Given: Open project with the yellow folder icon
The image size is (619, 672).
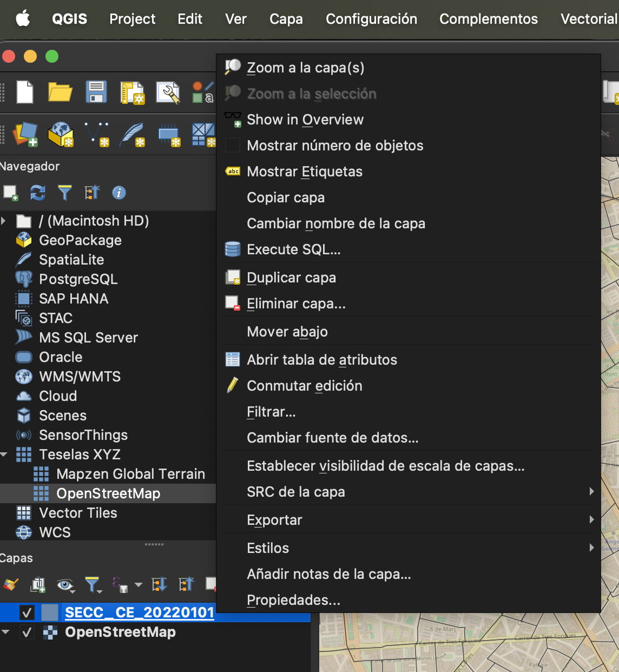Looking at the screenshot, I should click(x=60, y=92).
